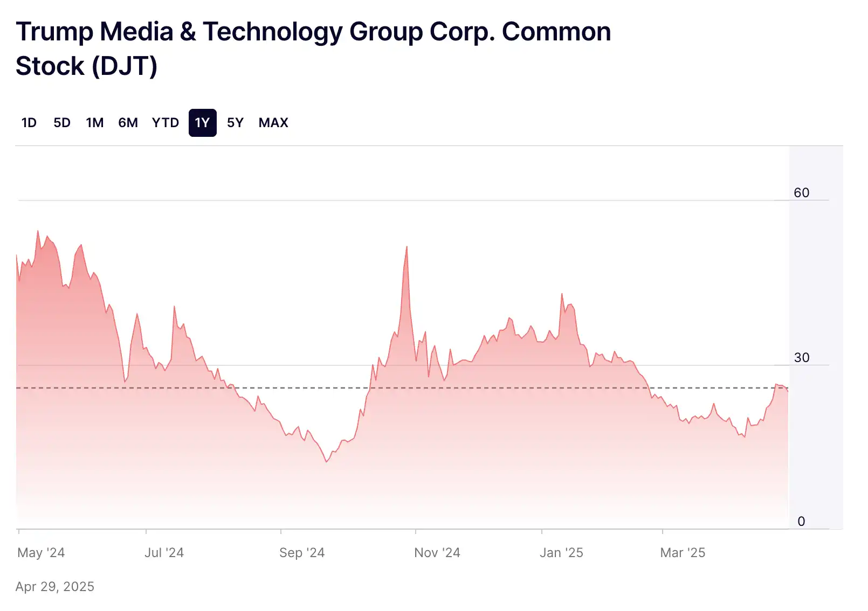
Task: Click the September 2024 chart low point
Action: click(326, 461)
